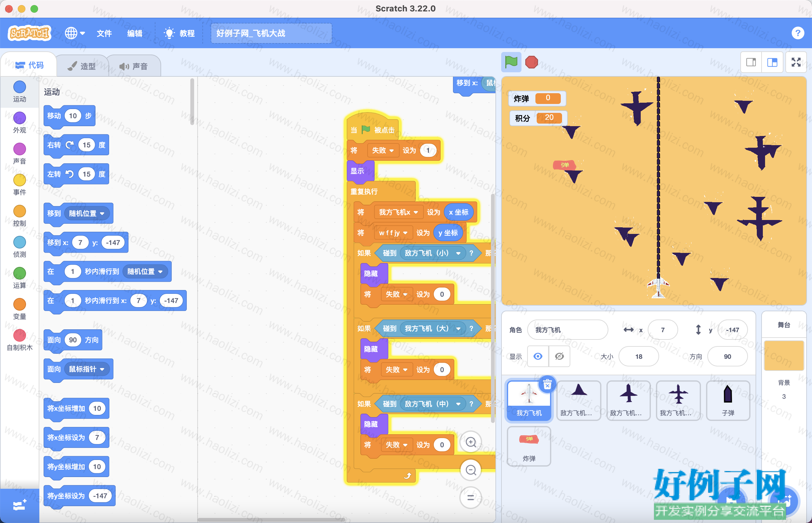Select the 炸弹 bomb sprite
The width and height of the screenshot is (812, 523).
coord(529,446)
